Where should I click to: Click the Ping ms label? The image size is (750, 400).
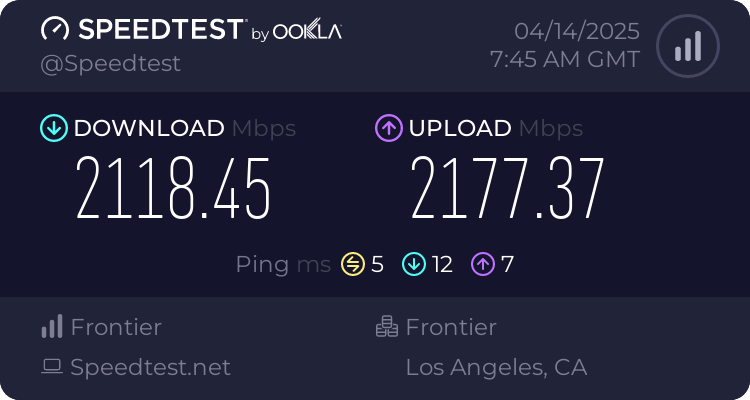[283, 264]
